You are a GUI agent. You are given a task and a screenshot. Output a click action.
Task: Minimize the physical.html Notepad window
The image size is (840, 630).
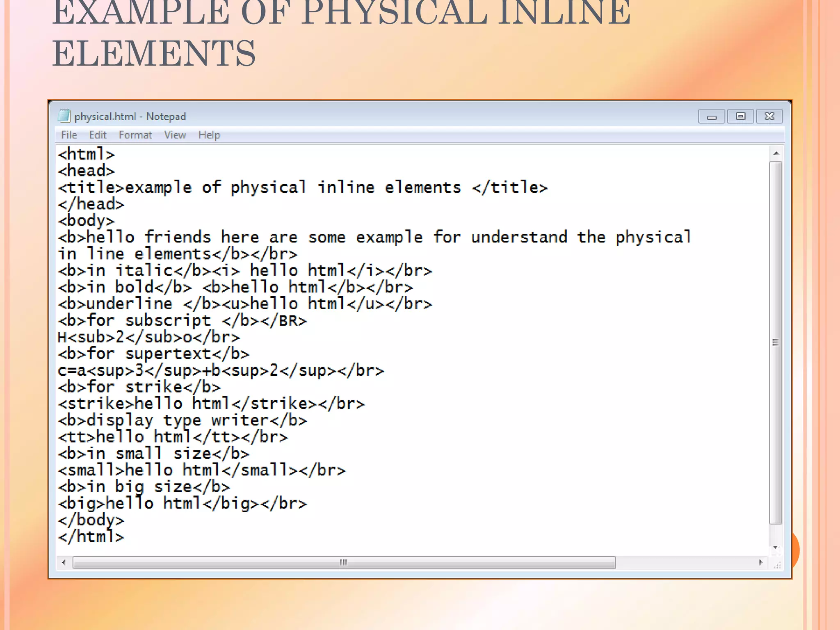712,116
